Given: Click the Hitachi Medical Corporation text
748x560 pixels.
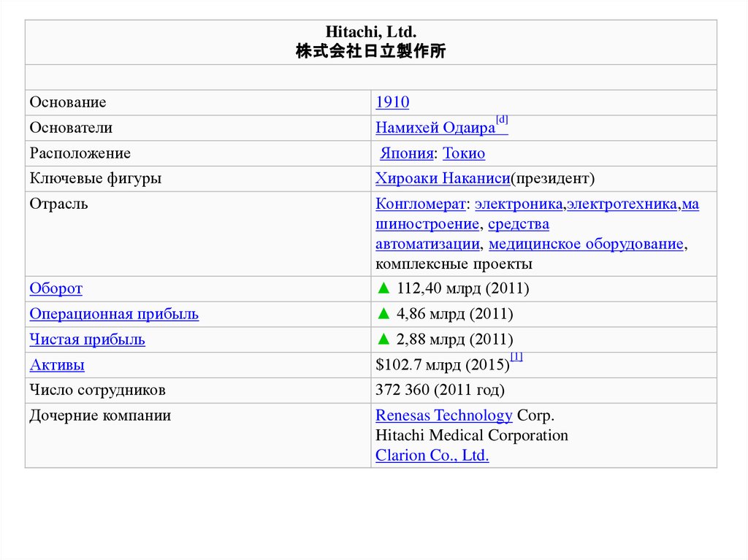Looking at the screenshot, I should (472, 435).
